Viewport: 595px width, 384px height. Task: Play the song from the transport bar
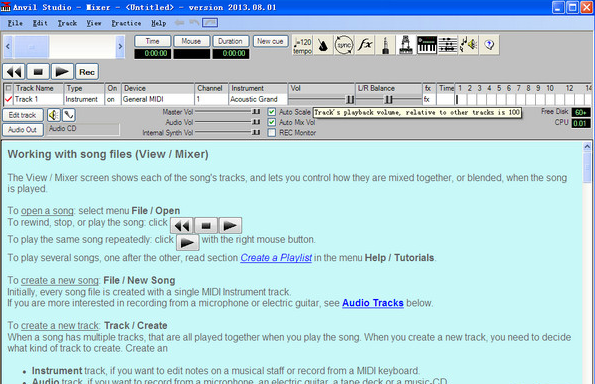[62, 72]
